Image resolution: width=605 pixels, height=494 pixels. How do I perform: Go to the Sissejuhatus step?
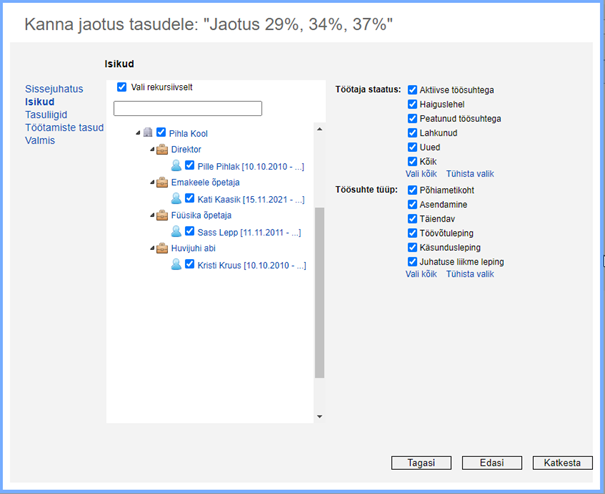click(x=54, y=89)
